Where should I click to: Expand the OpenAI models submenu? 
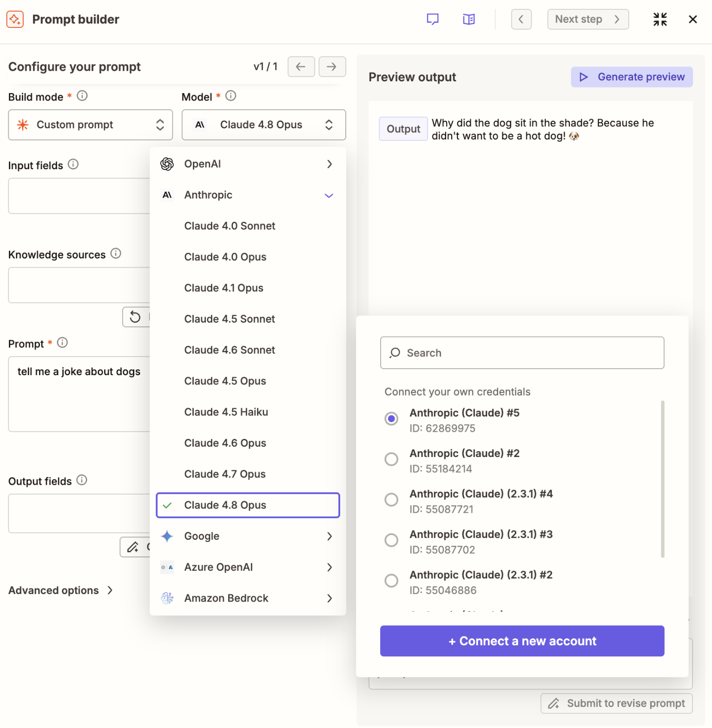248,164
